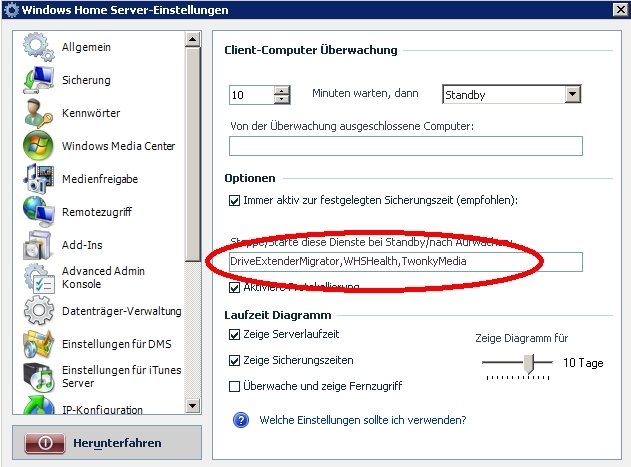The image size is (631, 467).
Task: Uncheck Zeige Sicherungszeiten
Action: 234,360
